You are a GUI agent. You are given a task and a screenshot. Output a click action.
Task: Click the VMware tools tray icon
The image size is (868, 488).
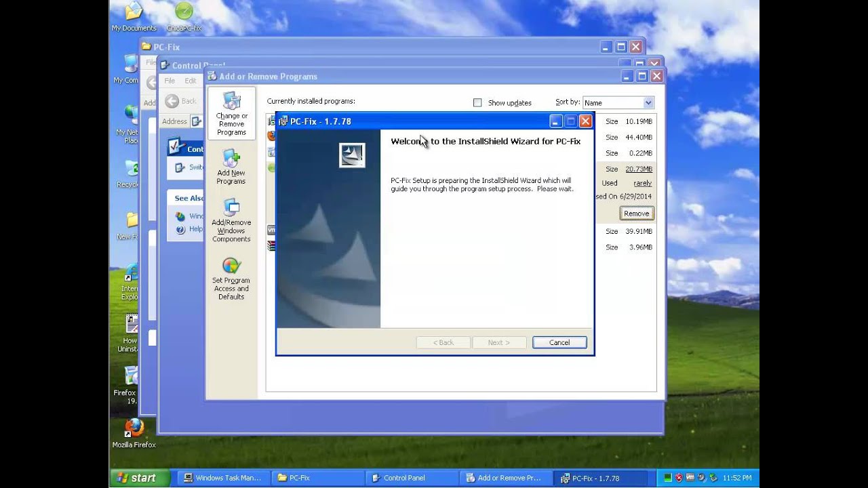coord(690,478)
